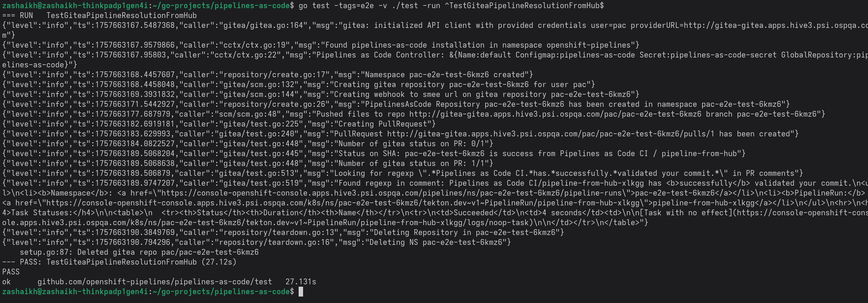Click the github.com/openshift-pipelines/pipelines-as-code/test package path

click(x=155, y=282)
